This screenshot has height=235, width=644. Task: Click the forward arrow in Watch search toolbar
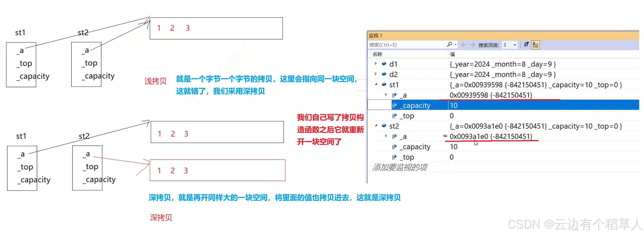tap(472, 45)
